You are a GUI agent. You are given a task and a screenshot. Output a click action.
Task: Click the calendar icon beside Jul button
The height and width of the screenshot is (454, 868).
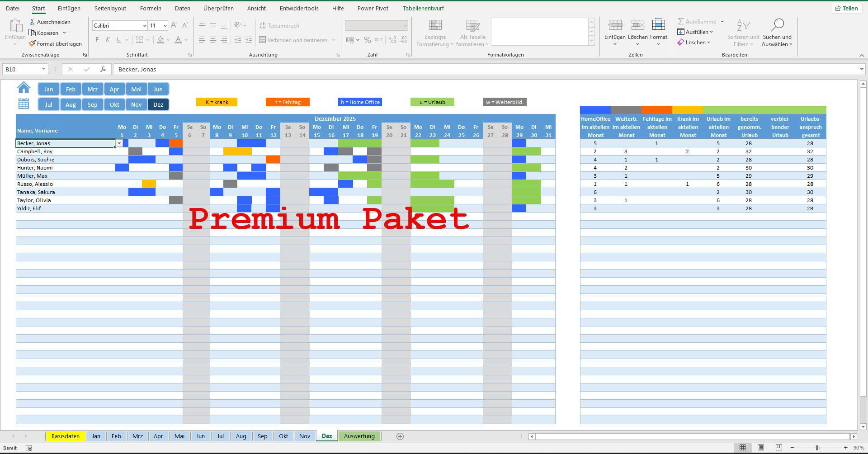(x=24, y=104)
